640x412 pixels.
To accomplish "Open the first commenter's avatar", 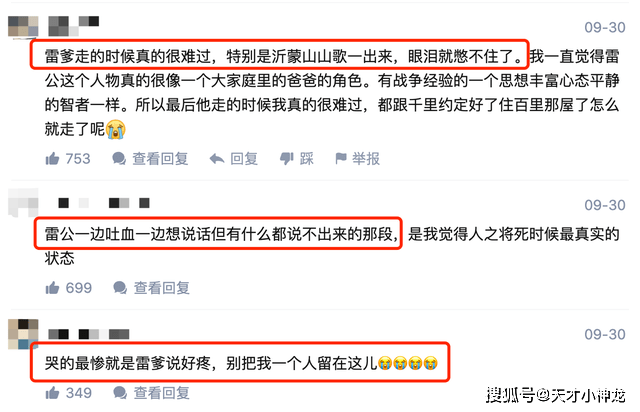I will [x=23, y=26].
